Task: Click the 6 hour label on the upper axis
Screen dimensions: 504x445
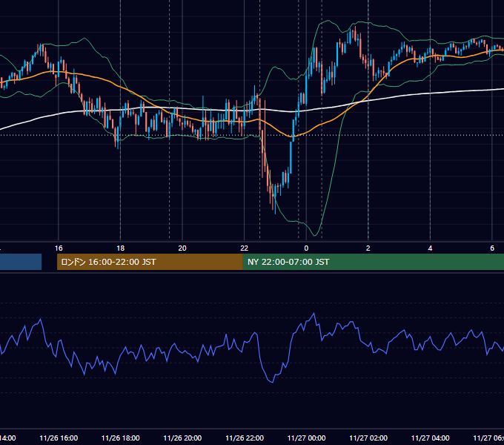Action: tap(492, 248)
